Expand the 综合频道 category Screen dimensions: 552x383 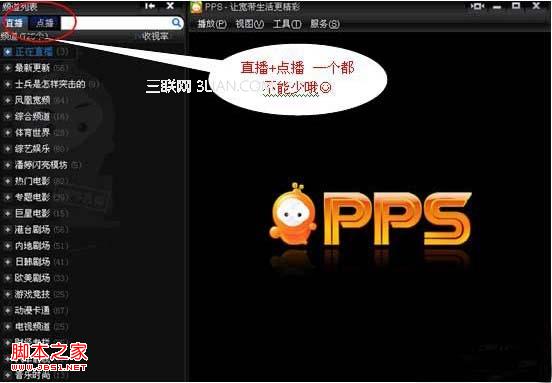coord(7,117)
